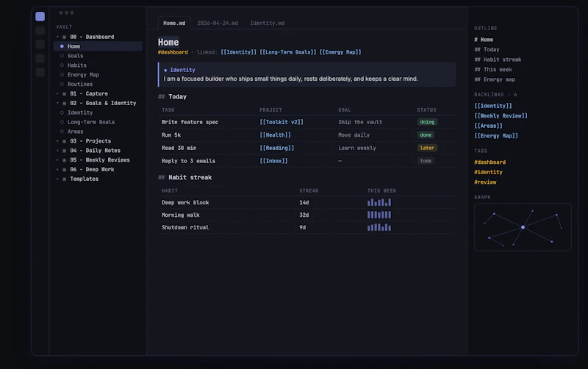Click the diamond icon in the Identity callout
Viewport: 588px width, 369px height.
tap(165, 70)
